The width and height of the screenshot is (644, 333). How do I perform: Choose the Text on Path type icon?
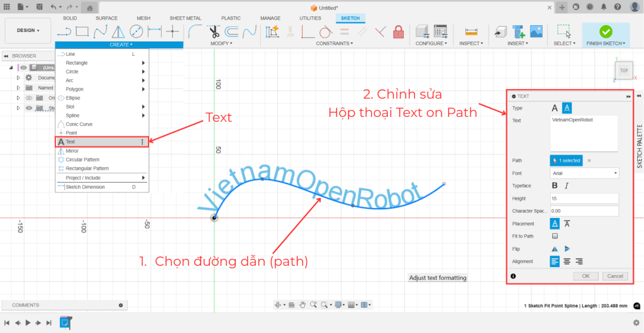coord(567,109)
